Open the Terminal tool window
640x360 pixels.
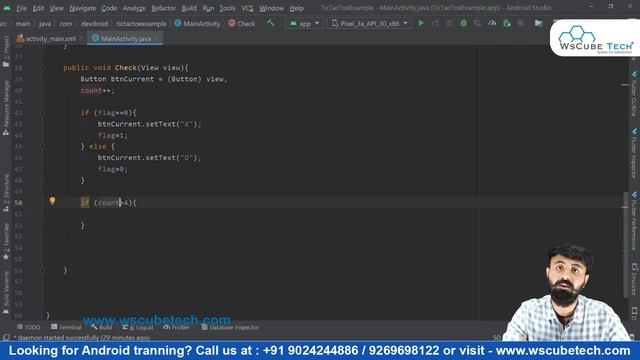click(x=66, y=327)
